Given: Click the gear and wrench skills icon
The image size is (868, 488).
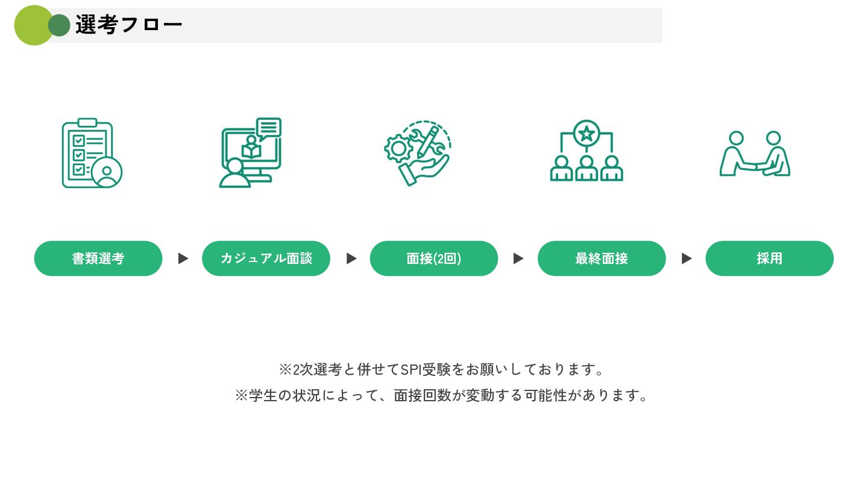Looking at the screenshot, I should coord(418,153).
